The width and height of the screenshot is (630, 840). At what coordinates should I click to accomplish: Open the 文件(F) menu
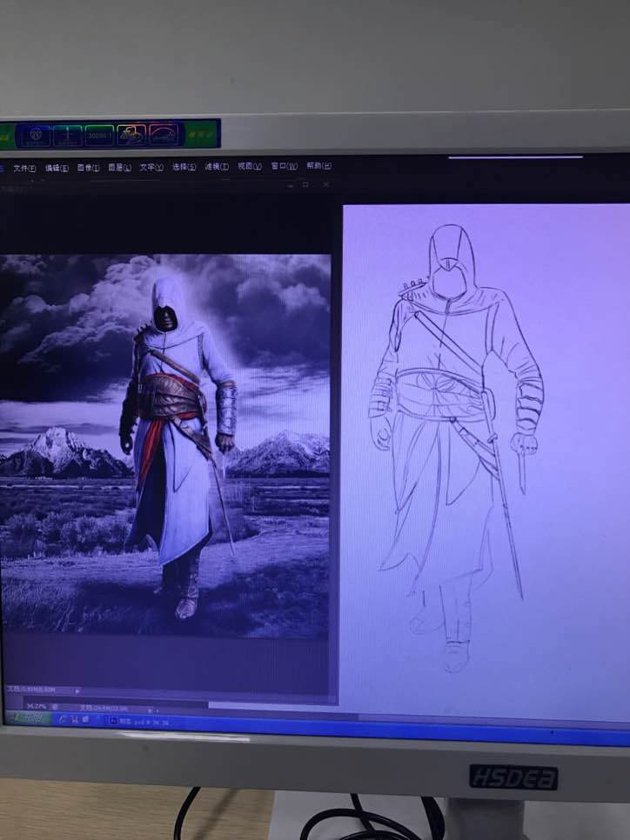(24, 168)
